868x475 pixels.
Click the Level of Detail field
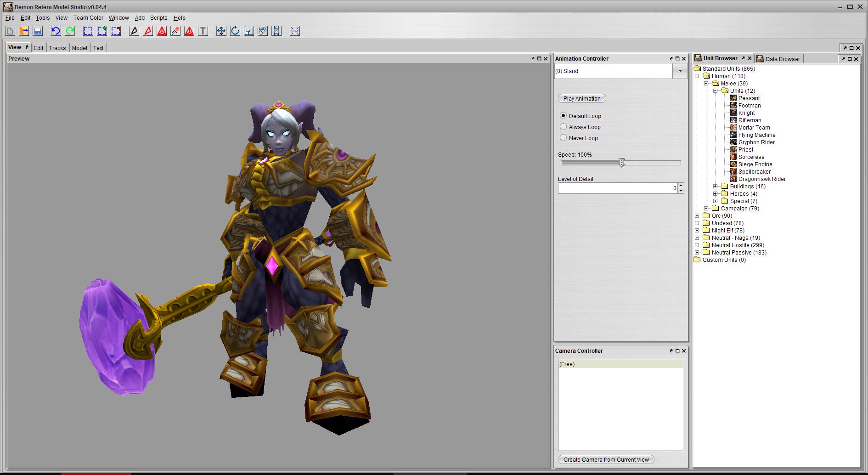click(617, 188)
